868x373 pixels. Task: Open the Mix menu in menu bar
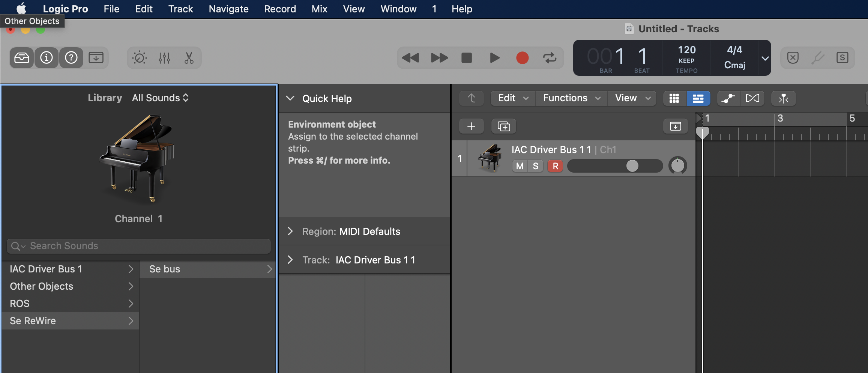(x=319, y=9)
